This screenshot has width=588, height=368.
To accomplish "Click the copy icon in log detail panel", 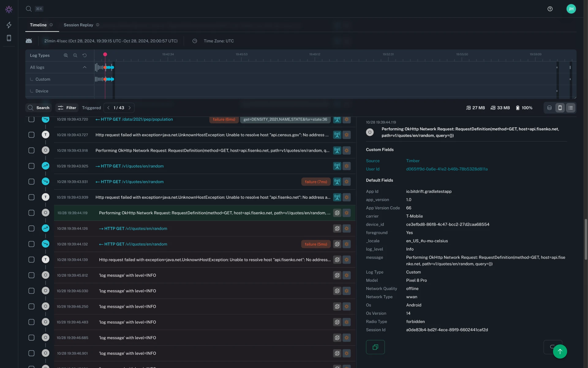I will pyautogui.click(x=375, y=347).
